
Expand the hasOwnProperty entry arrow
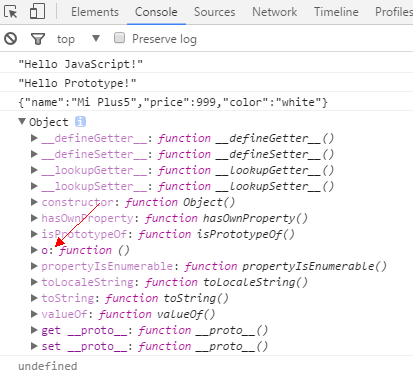(x=34, y=218)
